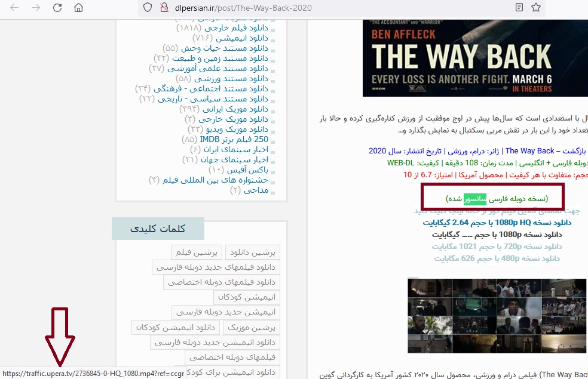Click tag پرشین دانلود

(x=253, y=252)
